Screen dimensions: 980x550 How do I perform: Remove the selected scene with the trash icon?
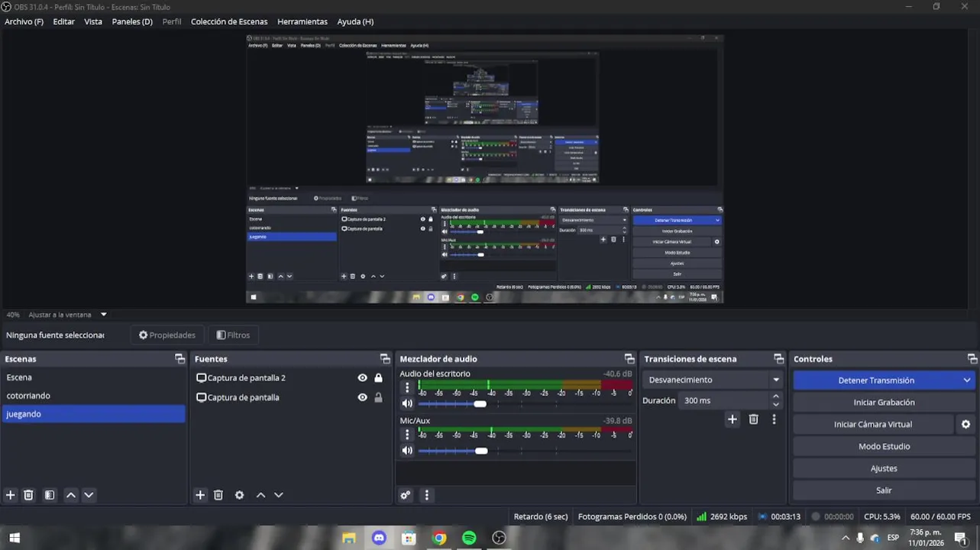[x=28, y=495]
